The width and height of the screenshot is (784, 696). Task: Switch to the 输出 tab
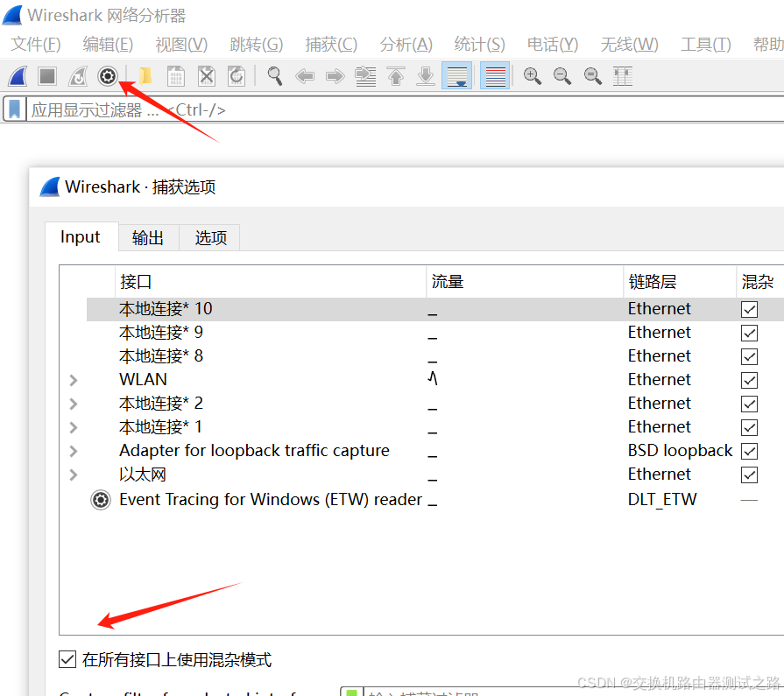click(148, 238)
